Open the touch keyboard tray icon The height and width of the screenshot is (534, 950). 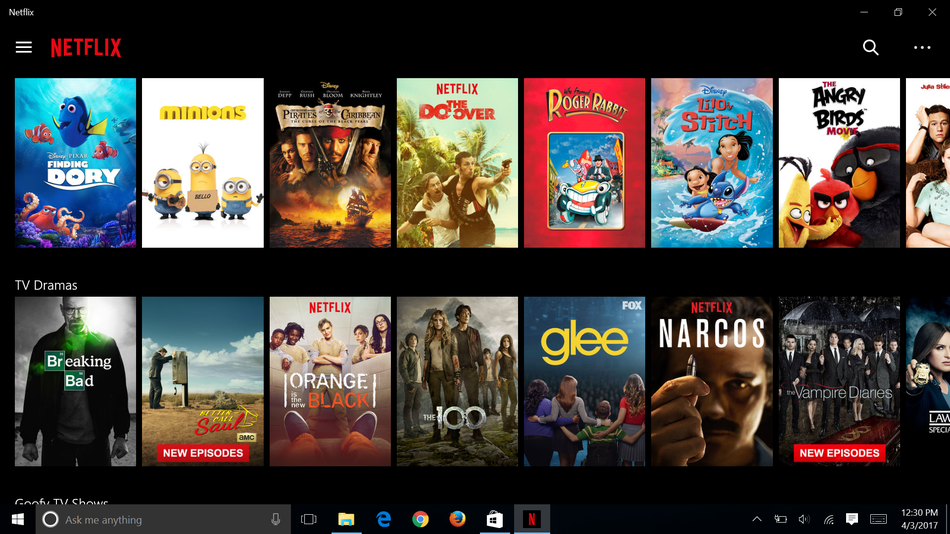pos(879,519)
